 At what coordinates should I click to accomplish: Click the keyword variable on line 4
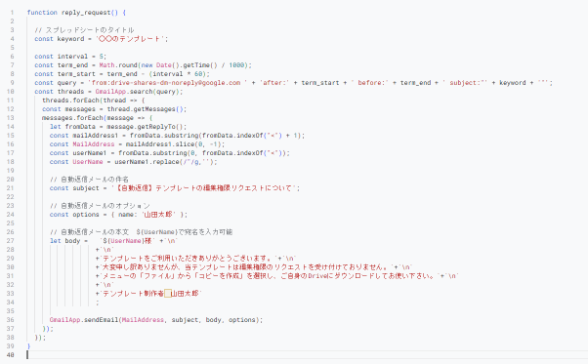coord(70,39)
